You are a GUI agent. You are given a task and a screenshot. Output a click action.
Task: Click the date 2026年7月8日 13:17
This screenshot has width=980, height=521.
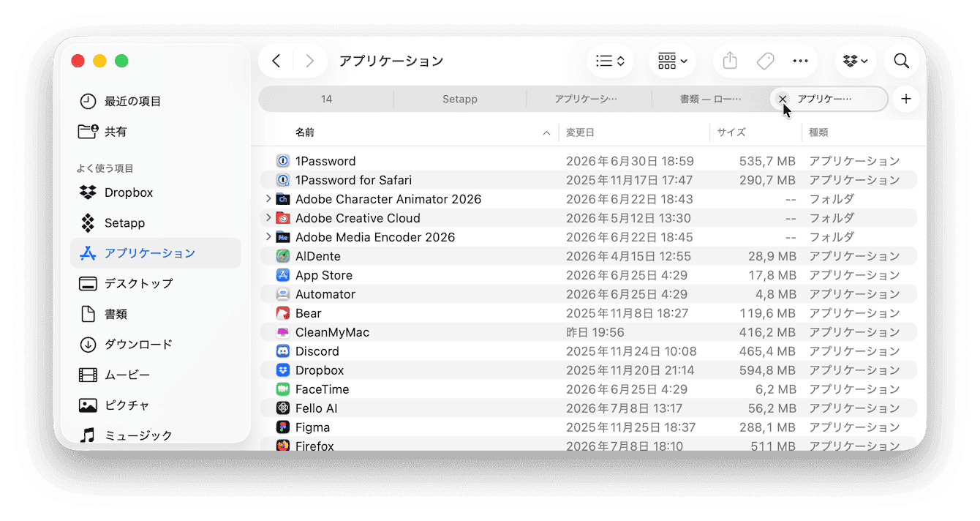[625, 408]
